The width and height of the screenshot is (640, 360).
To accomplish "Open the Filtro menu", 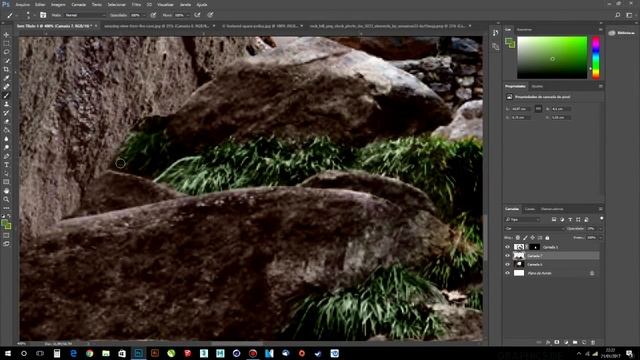I will [136, 4].
